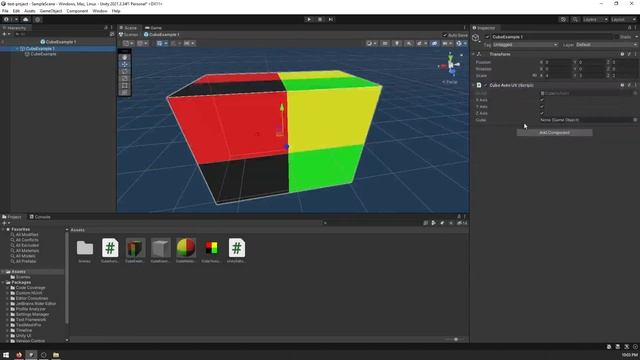Select the Rotate tool in scene overlay
640x360 pixels.
125,71
